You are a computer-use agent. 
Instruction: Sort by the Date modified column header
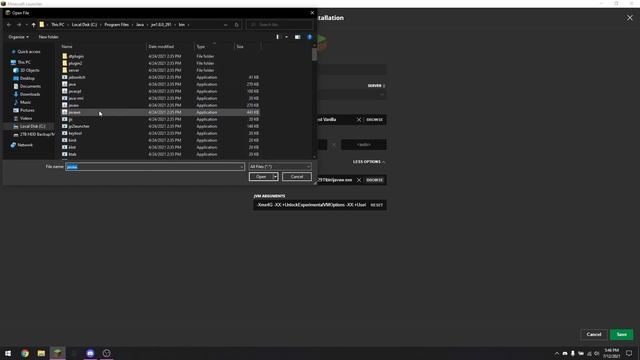161,47
